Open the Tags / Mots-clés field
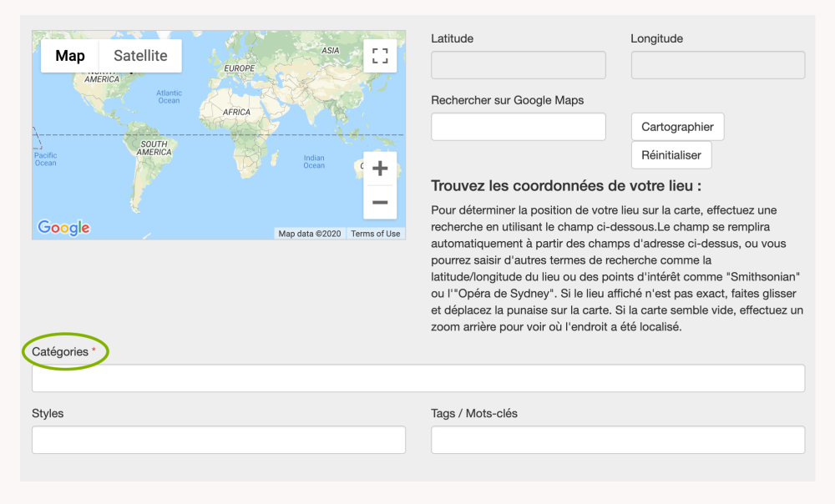835x504 pixels. point(617,440)
